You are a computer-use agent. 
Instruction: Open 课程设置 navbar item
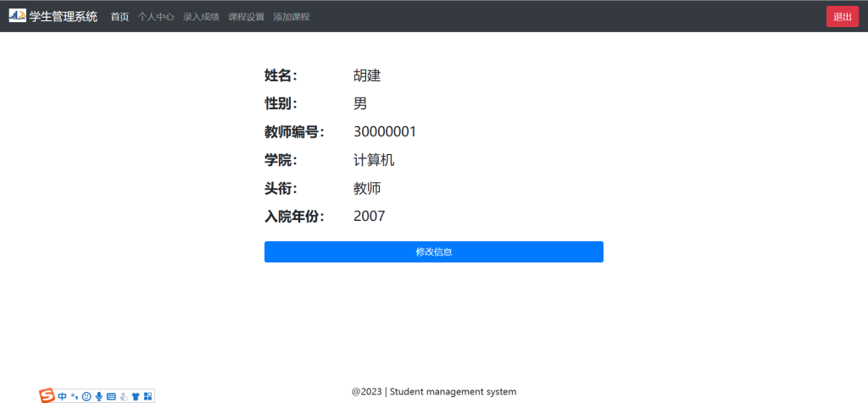[x=247, y=17]
